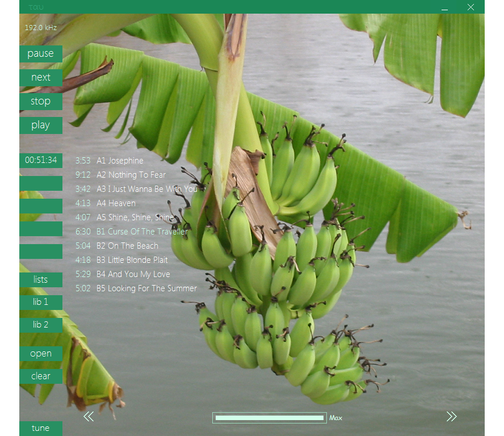This screenshot has height=436, width=504.
Task: Minimize the player window
Action: point(444,7)
